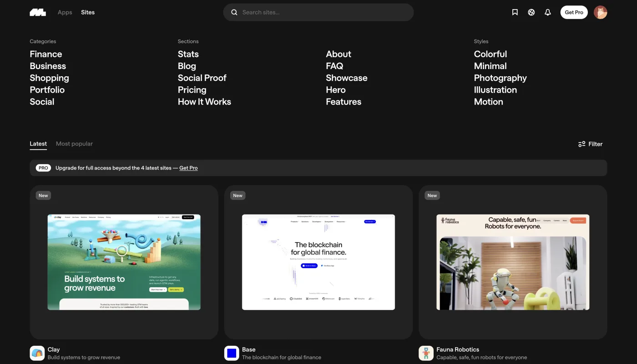The height and width of the screenshot is (364, 637).
Task: Show the Latest sites tab
Action: 38,144
